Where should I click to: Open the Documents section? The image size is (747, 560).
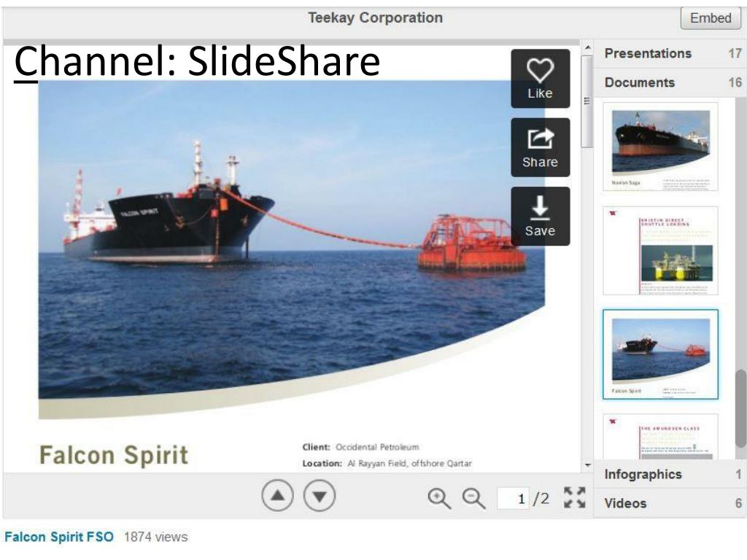(x=670, y=82)
